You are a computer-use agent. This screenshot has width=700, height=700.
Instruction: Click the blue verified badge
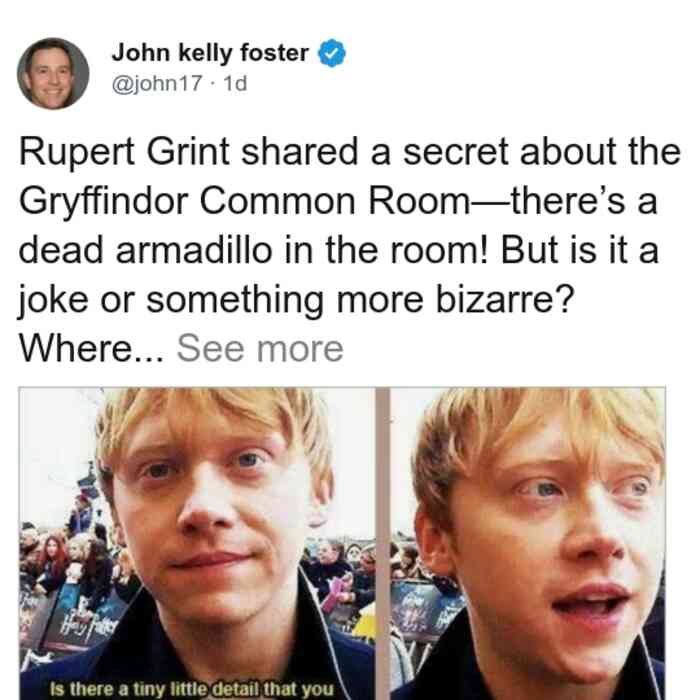[x=332, y=53]
